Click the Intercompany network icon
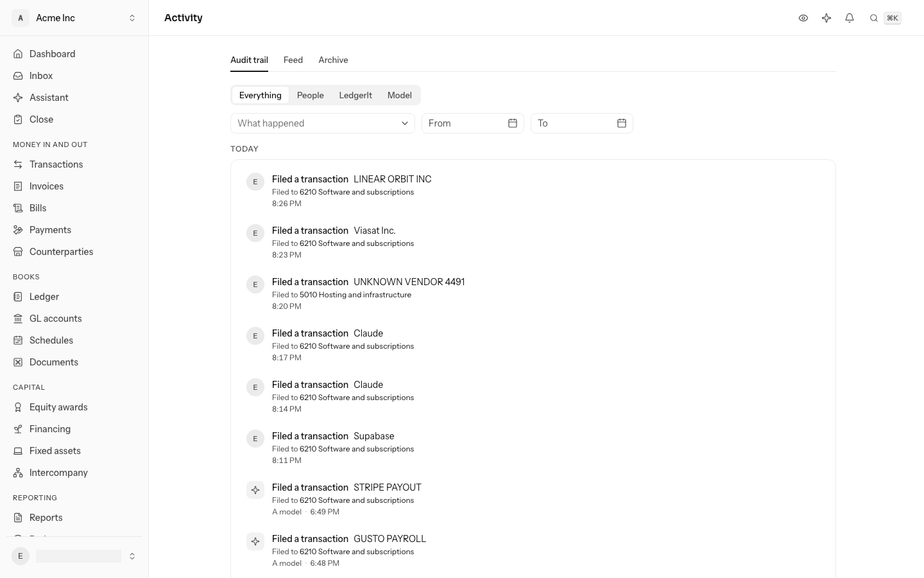924x578 pixels. tap(18, 473)
